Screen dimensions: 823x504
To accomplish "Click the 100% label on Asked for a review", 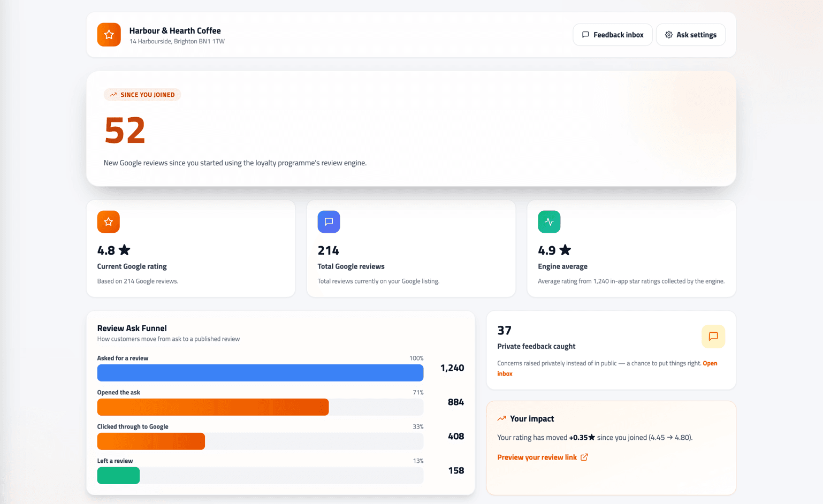I will point(416,358).
